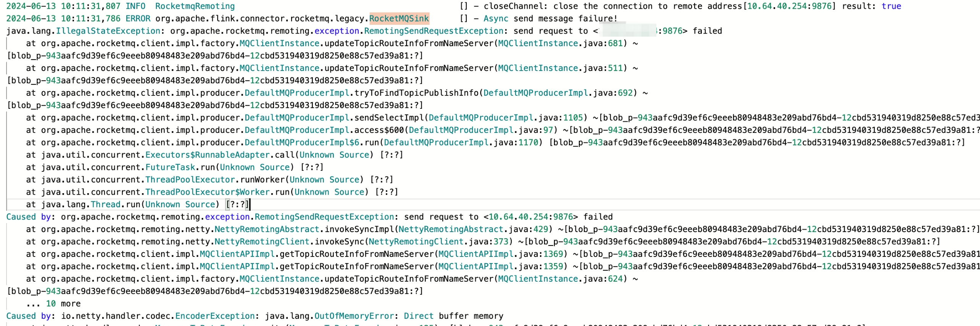The image size is (980, 326).
Task: Click the RocketmqRemoting logger name
Action: pyautogui.click(x=195, y=6)
